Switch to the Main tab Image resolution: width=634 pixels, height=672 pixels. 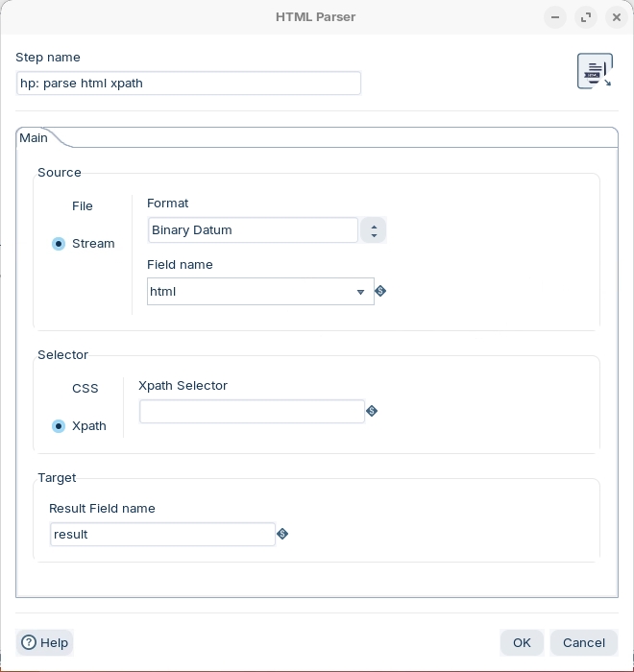tap(35, 138)
